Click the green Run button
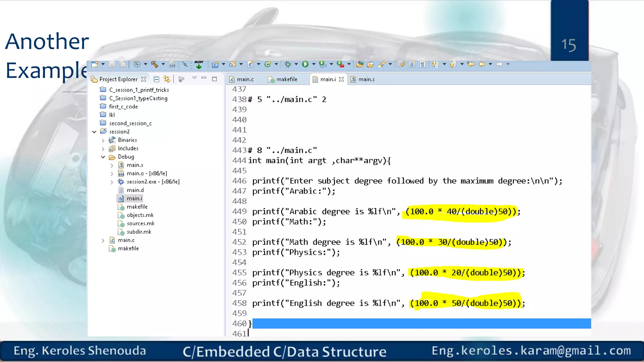This screenshot has height=362, width=644. pos(305,64)
